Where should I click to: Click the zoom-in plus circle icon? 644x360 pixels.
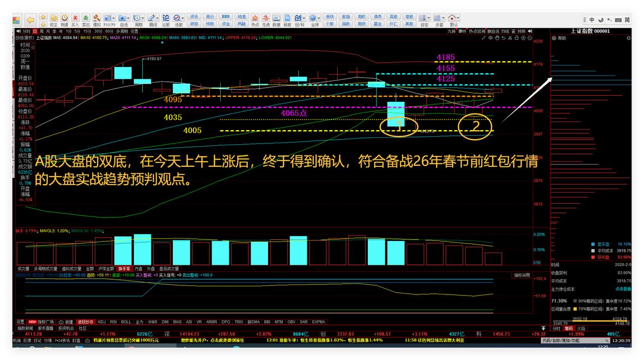(523, 38)
